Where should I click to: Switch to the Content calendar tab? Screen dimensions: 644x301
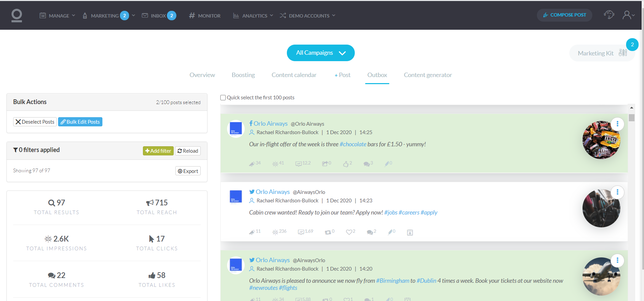(x=294, y=75)
